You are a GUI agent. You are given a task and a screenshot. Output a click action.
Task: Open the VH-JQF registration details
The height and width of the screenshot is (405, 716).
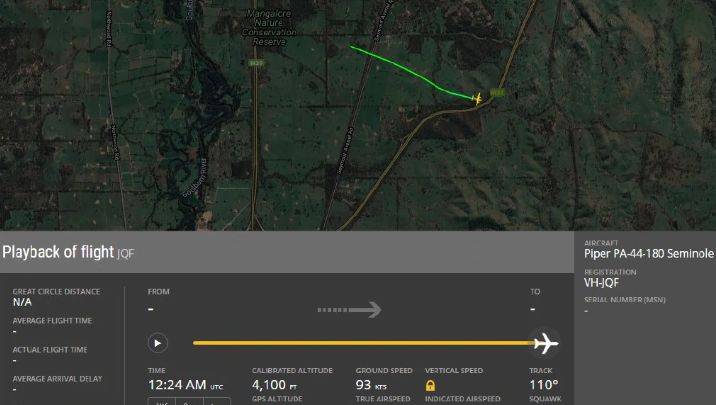[601, 283]
